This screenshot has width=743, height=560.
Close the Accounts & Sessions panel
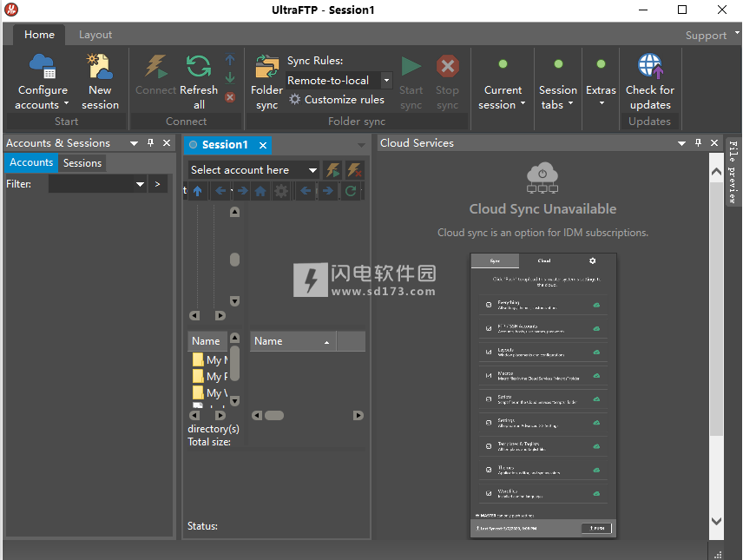click(x=167, y=142)
